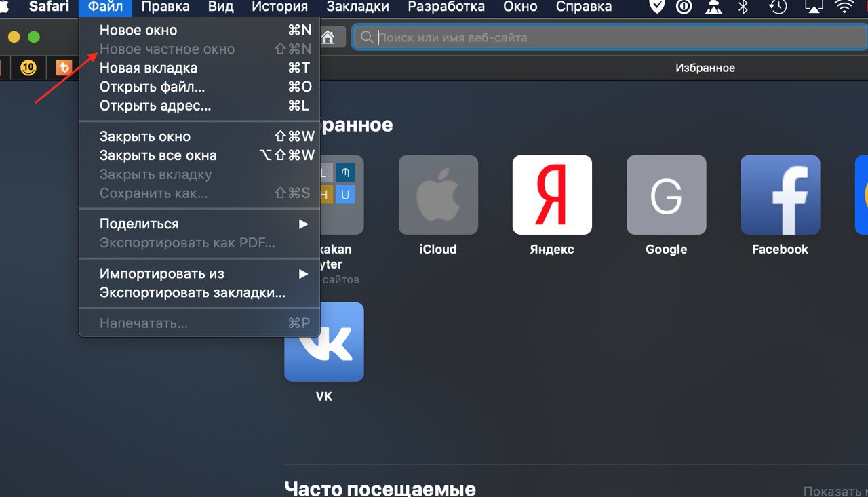This screenshot has width=868, height=497.
Task: Open the Окно menu
Action: pos(520,7)
